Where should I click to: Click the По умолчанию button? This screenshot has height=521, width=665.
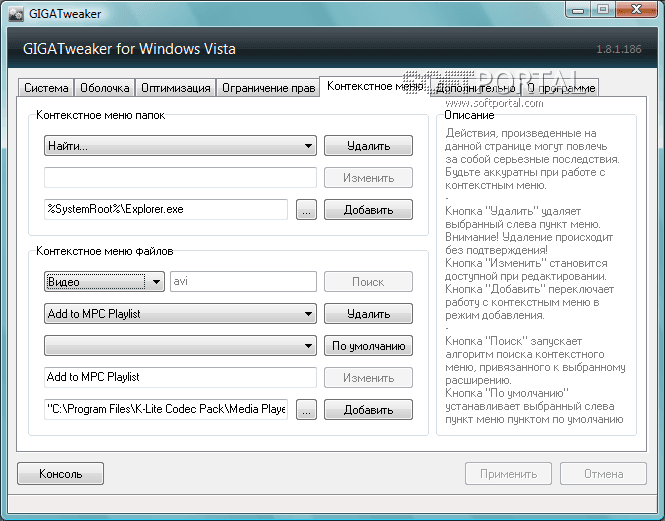(x=368, y=345)
